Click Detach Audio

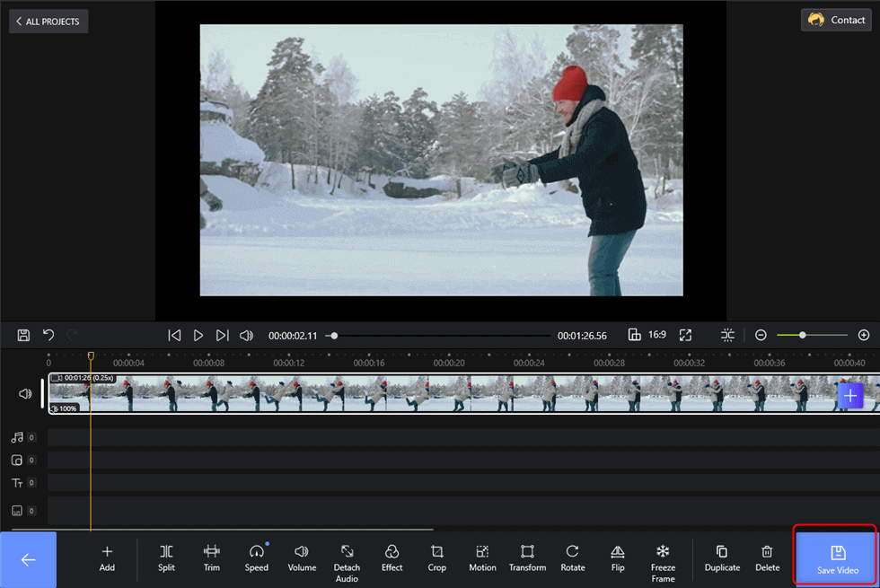coord(347,564)
